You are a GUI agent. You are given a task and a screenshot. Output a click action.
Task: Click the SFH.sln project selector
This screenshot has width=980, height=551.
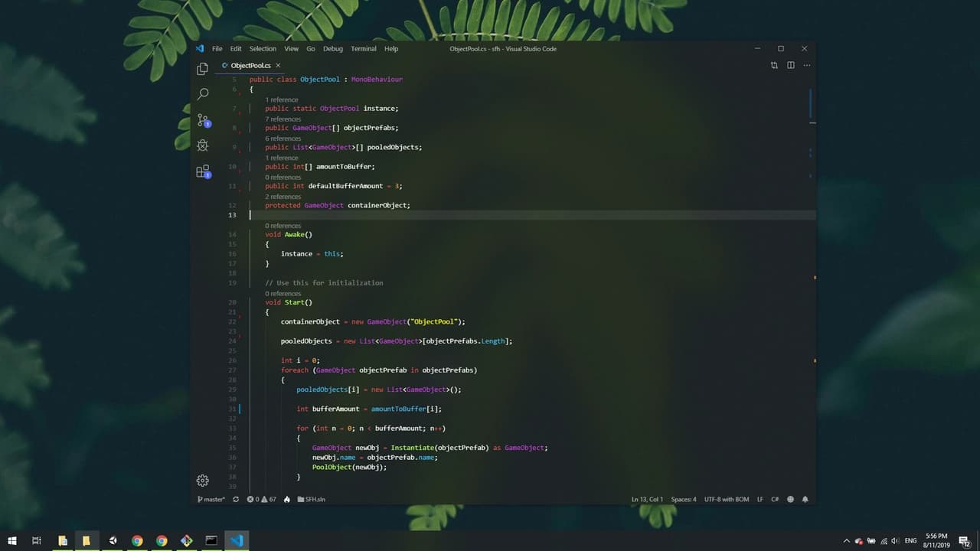(x=311, y=499)
